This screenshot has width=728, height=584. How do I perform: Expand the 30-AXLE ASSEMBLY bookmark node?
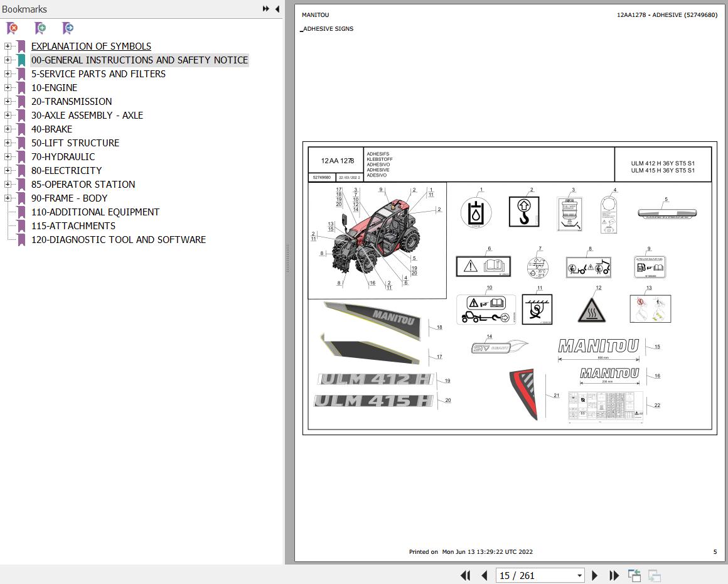(8, 115)
